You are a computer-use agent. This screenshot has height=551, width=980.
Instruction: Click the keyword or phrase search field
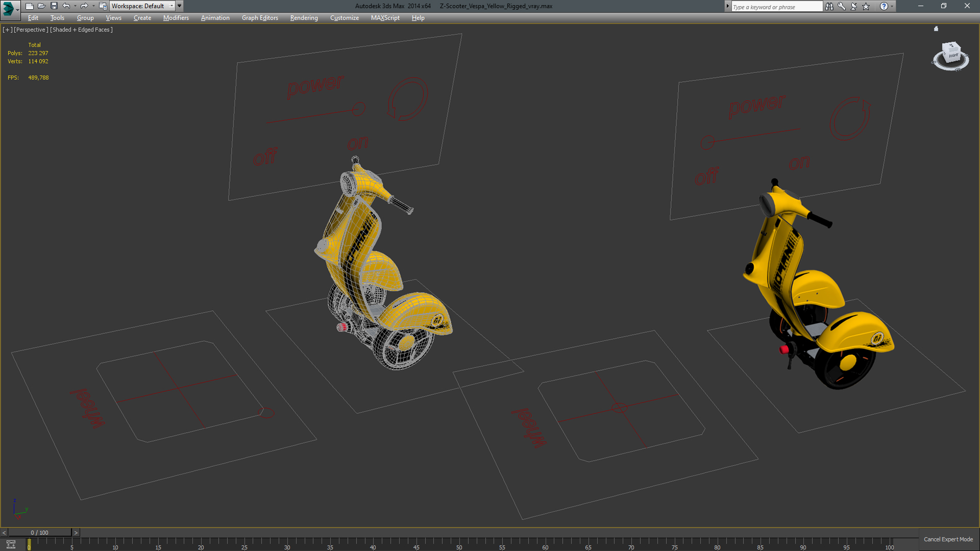tap(776, 7)
